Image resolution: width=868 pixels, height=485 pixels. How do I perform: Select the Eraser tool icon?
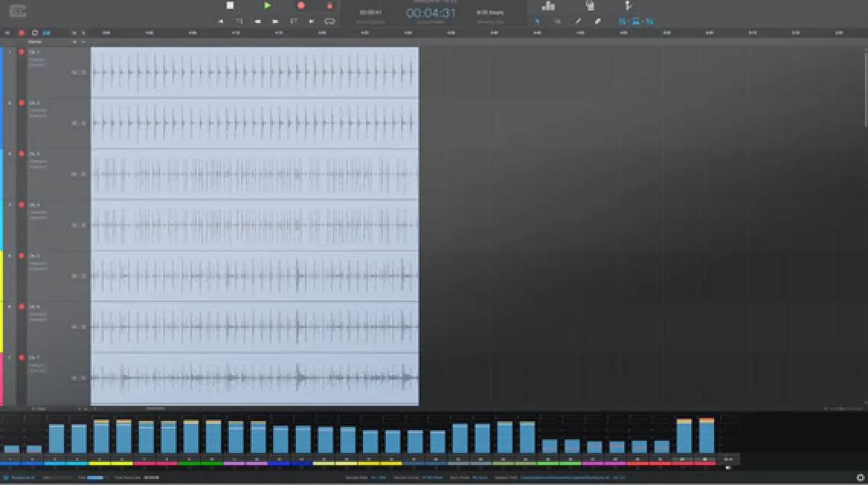click(597, 21)
